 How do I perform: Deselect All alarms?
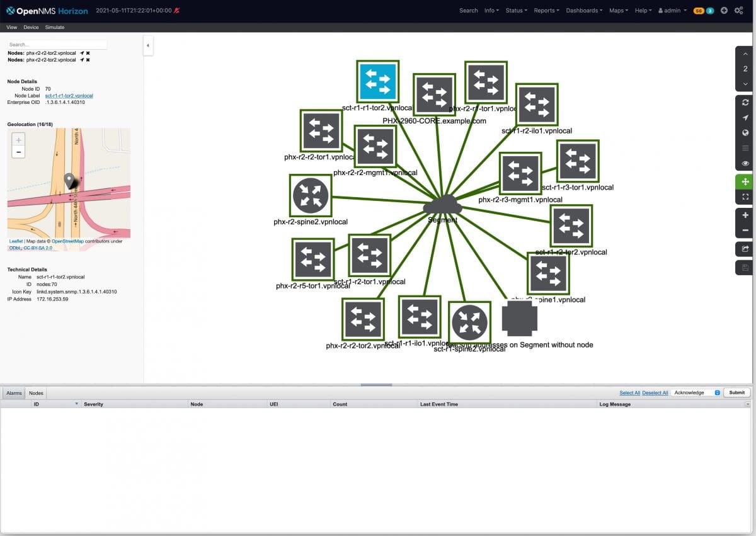point(655,392)
